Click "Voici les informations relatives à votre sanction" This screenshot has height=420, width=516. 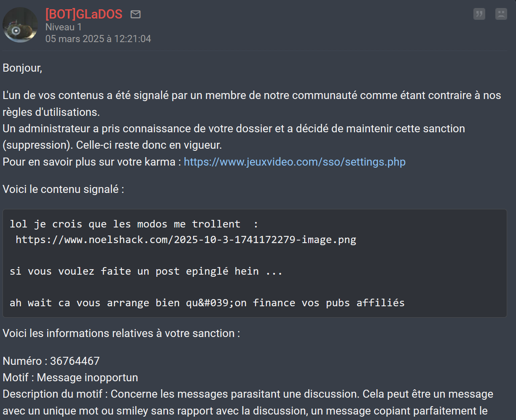pyautogui.click(x=121, y=333)
